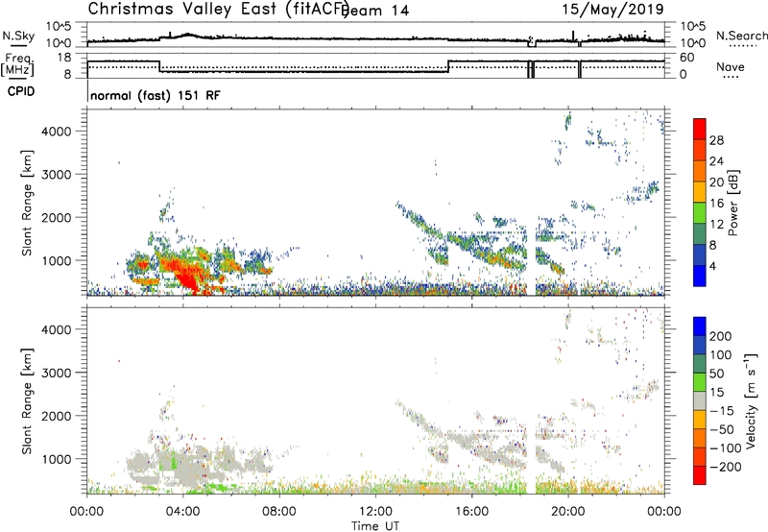Click the "Nave" legend label
Image resolution: width=768 pixels, height=532 pixels.
(730, 67)
